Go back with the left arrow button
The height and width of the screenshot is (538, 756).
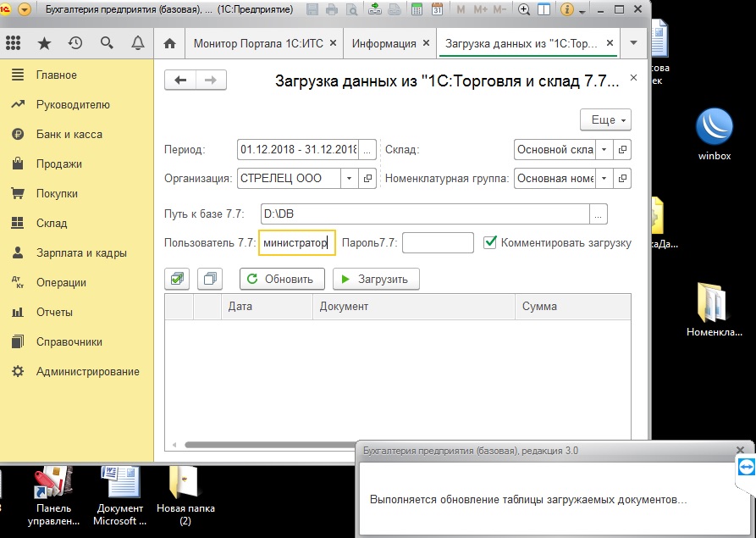[180, 80]
